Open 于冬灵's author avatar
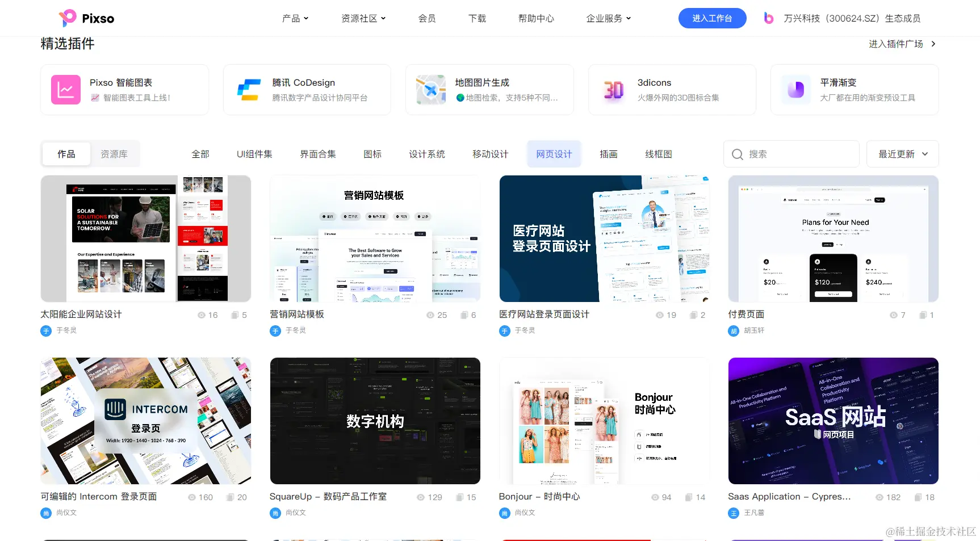The width and height of the screenshot is (980, 541). pyautogui.click(x=45, y=330)
